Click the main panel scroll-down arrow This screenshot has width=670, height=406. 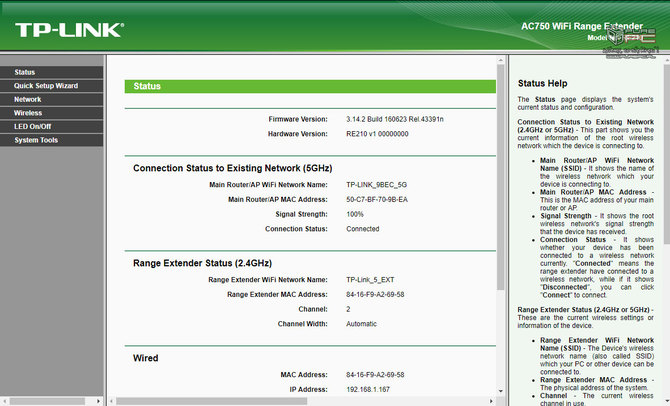[x=501, y=391]
